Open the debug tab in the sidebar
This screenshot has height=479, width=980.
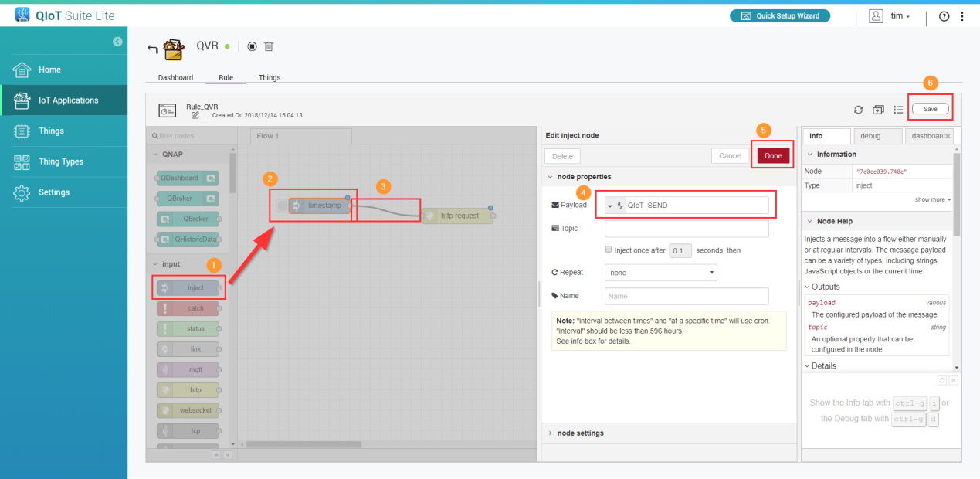[x=877, y=136]
